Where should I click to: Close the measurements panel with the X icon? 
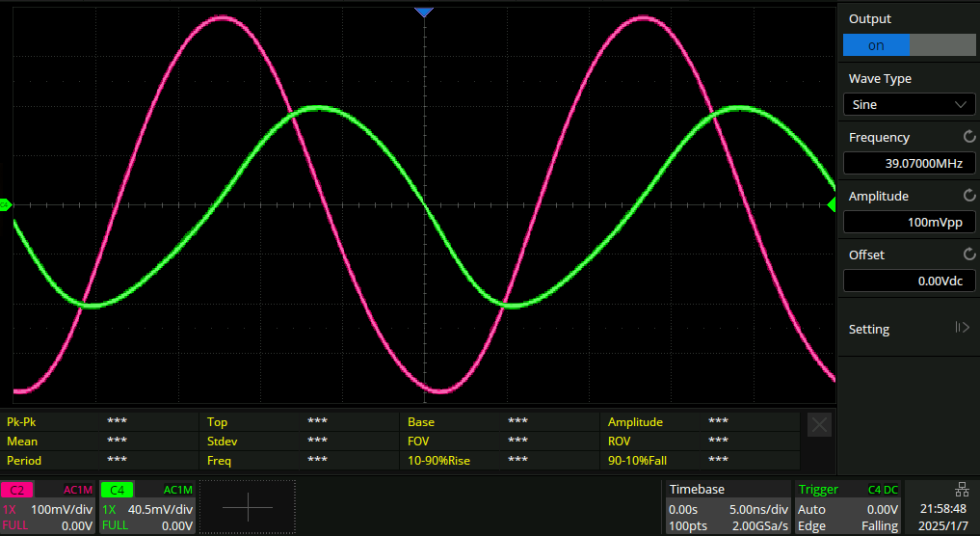pos(818,425)
